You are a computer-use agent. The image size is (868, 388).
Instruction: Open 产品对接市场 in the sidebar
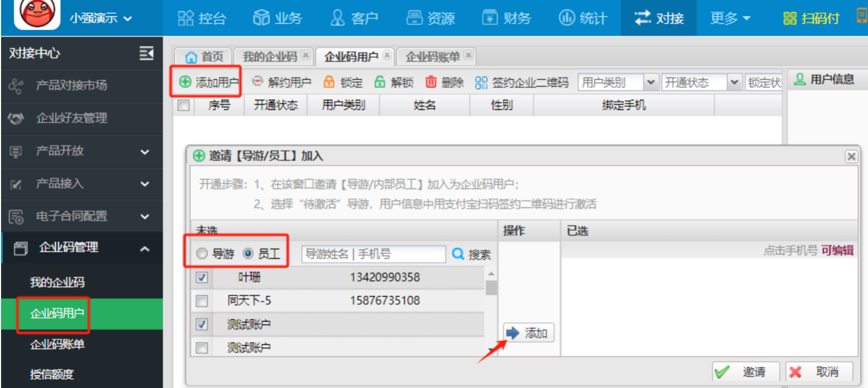(x=82, y=85)
